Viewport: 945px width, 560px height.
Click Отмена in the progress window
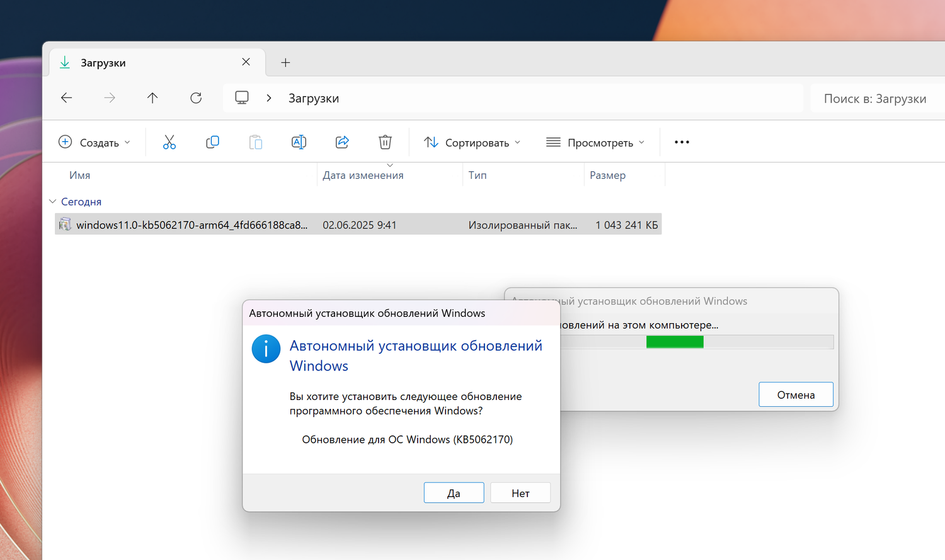click(x=796, y=395)
